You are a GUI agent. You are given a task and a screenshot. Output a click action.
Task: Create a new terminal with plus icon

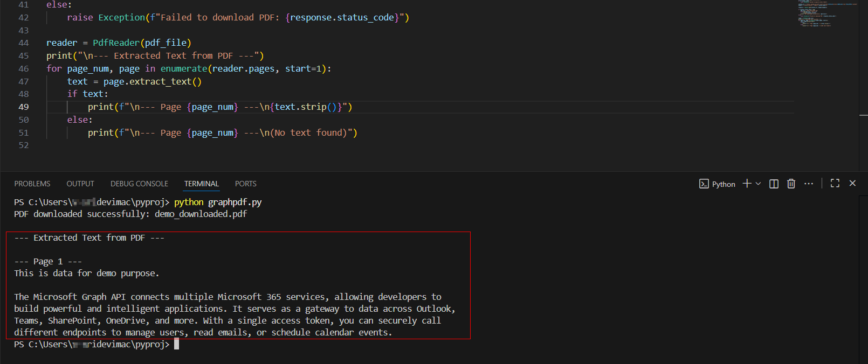tap(747, 184)
